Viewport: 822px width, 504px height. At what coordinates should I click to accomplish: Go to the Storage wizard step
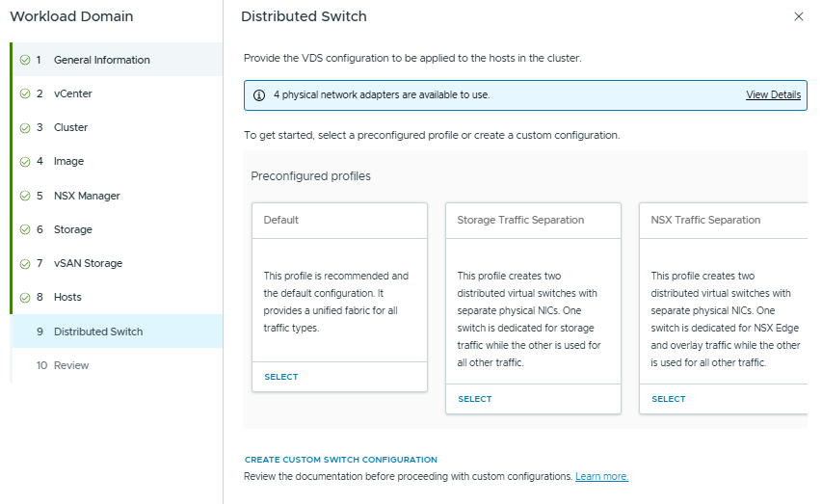coord(73,229)
